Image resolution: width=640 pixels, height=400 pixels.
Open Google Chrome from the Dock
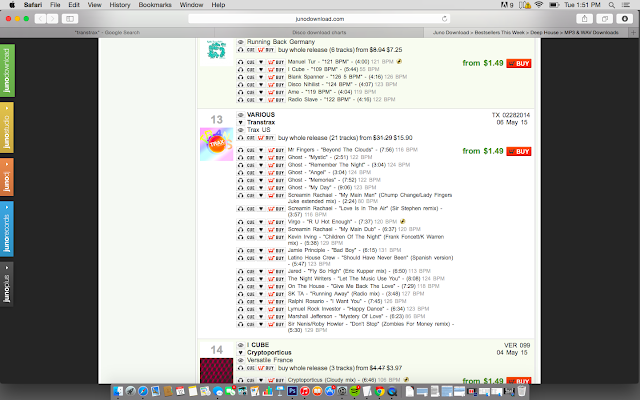click(380, 391)
